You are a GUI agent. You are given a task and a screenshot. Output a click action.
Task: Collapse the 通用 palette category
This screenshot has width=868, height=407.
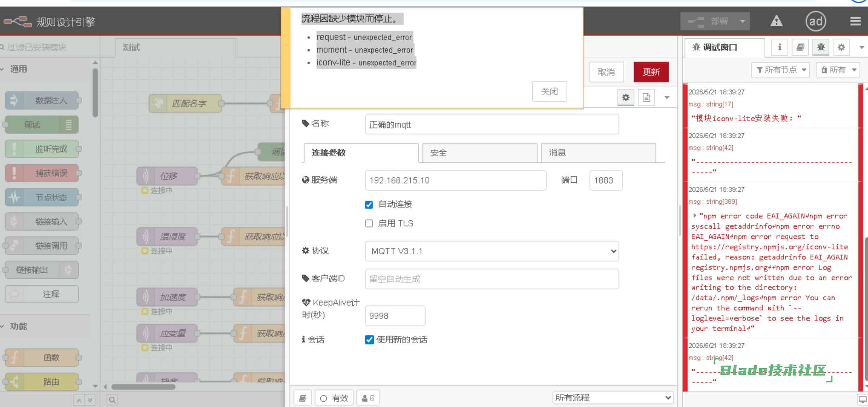point(18,69)
